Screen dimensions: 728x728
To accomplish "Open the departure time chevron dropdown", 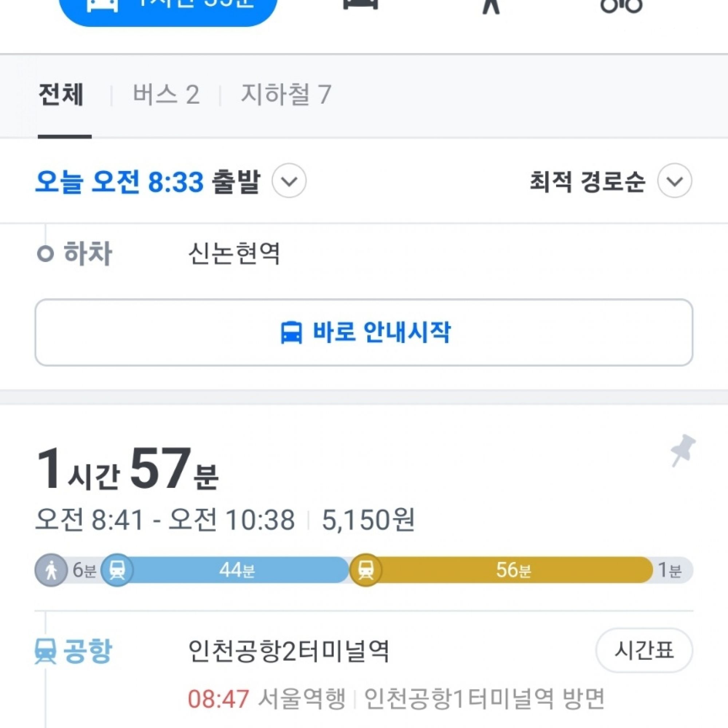I will click(x=289, y=181).
